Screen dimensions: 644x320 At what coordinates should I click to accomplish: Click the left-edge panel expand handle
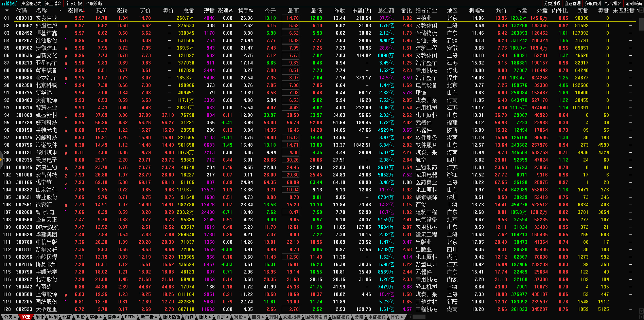tap(1, 160)
